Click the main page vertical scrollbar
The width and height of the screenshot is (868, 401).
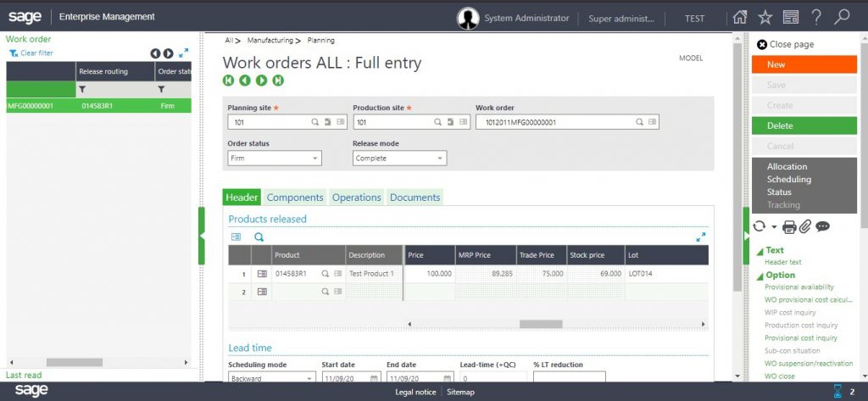[737, 166]
